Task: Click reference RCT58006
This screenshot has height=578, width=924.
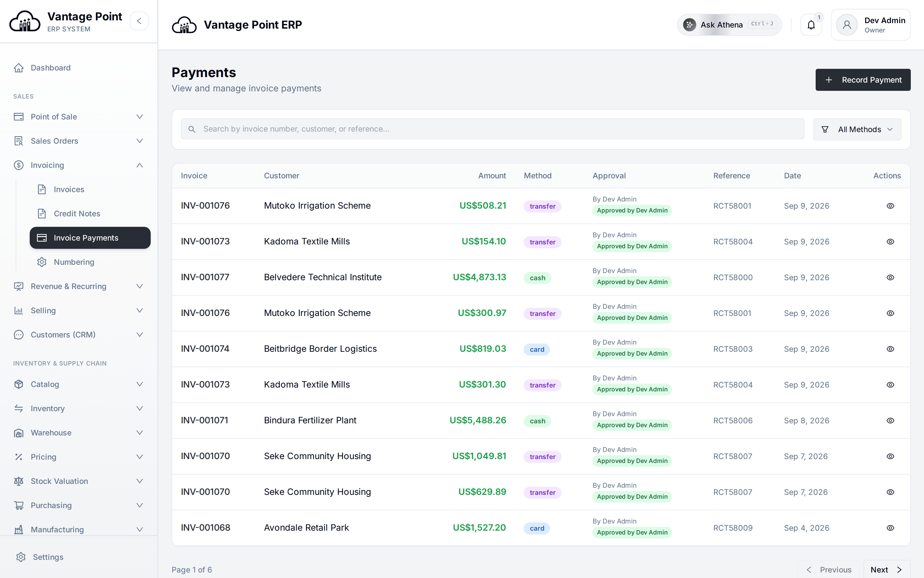Action: [733, 421]
